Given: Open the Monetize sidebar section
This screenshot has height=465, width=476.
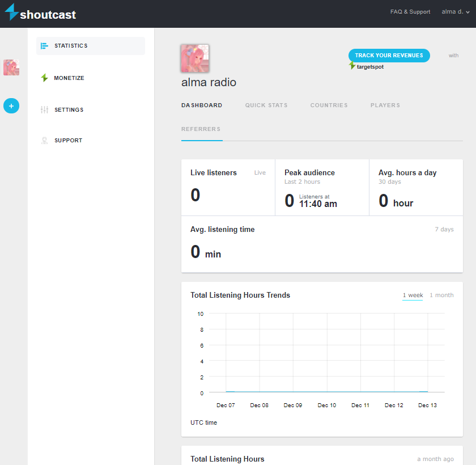Looking at the screenshot, I should coord(69,78).
